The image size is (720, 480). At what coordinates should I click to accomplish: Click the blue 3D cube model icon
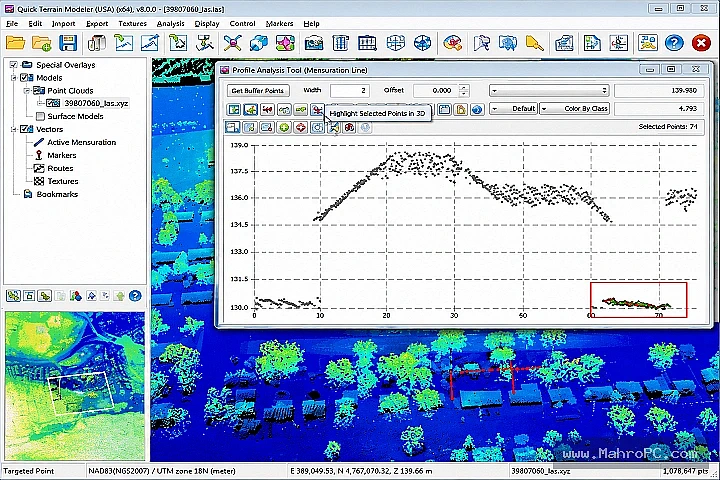click(259, 43)
